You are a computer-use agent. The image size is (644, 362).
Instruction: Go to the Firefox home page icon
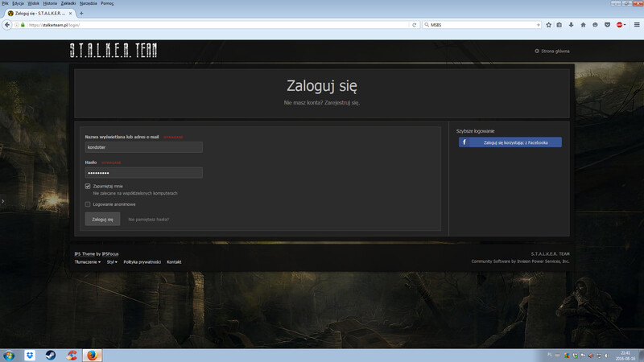pyautogui.click(x=583, y=24)
